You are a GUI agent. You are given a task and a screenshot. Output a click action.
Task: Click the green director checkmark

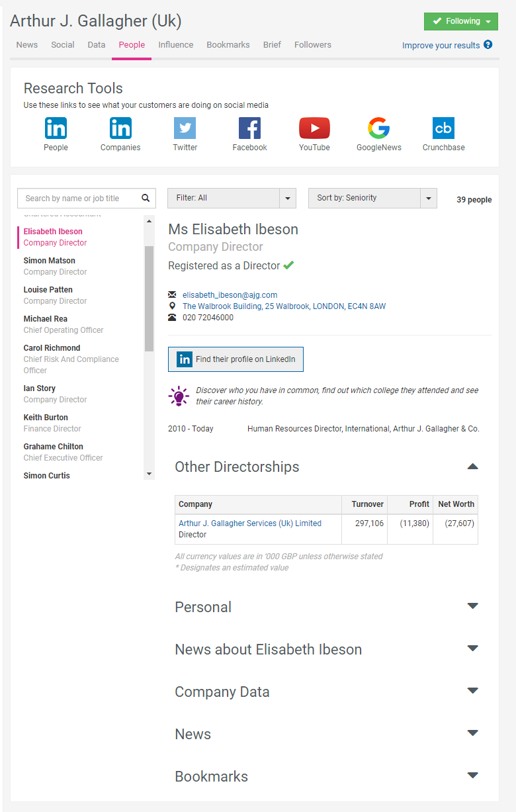point(288,265)
